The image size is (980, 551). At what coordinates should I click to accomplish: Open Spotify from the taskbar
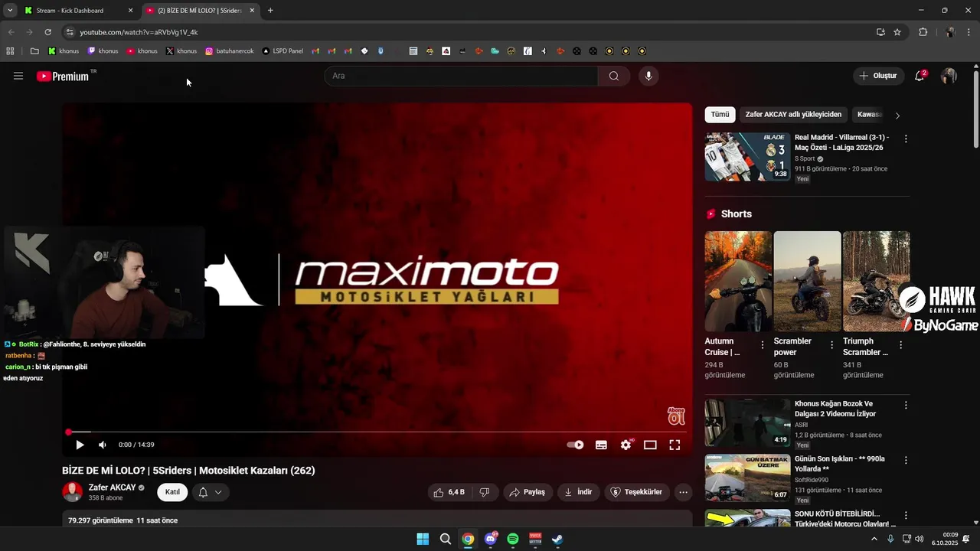coord(513,539)
